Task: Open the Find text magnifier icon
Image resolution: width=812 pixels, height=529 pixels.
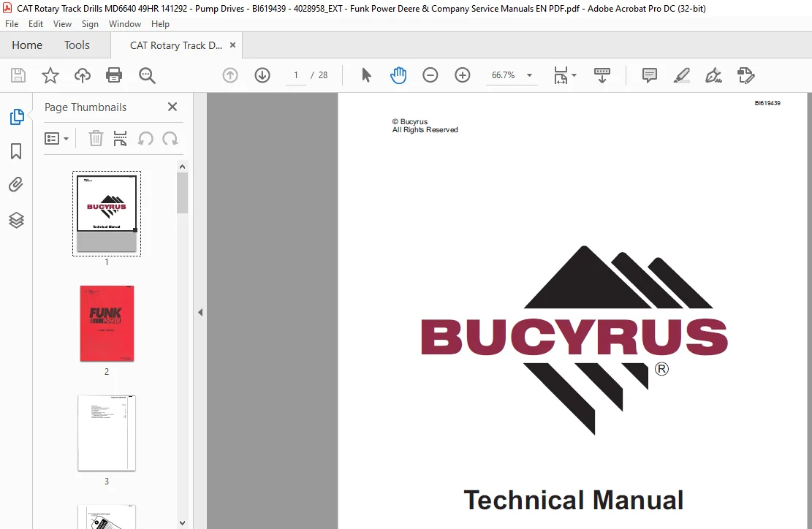Action: coord(147,75)
